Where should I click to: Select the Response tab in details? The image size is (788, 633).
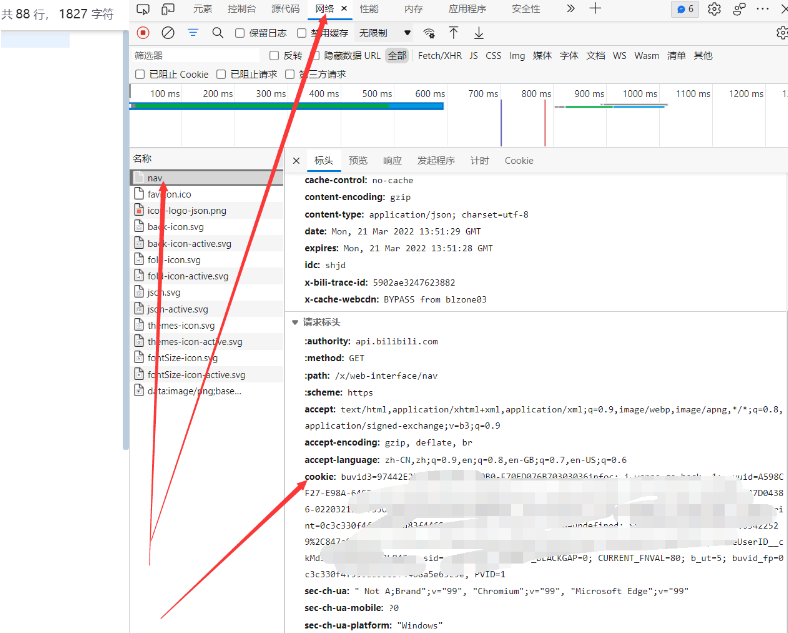coord(392,161)
